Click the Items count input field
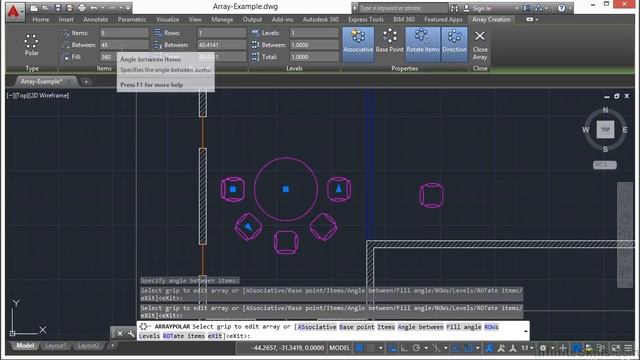The height and width of the screenshot is (360, 640). [x=124, y=33]
